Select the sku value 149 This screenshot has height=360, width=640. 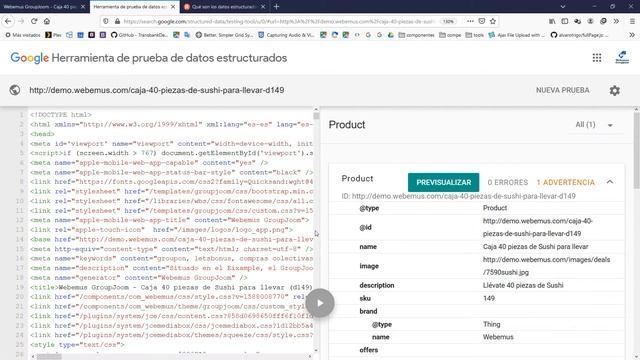[489, 298]
